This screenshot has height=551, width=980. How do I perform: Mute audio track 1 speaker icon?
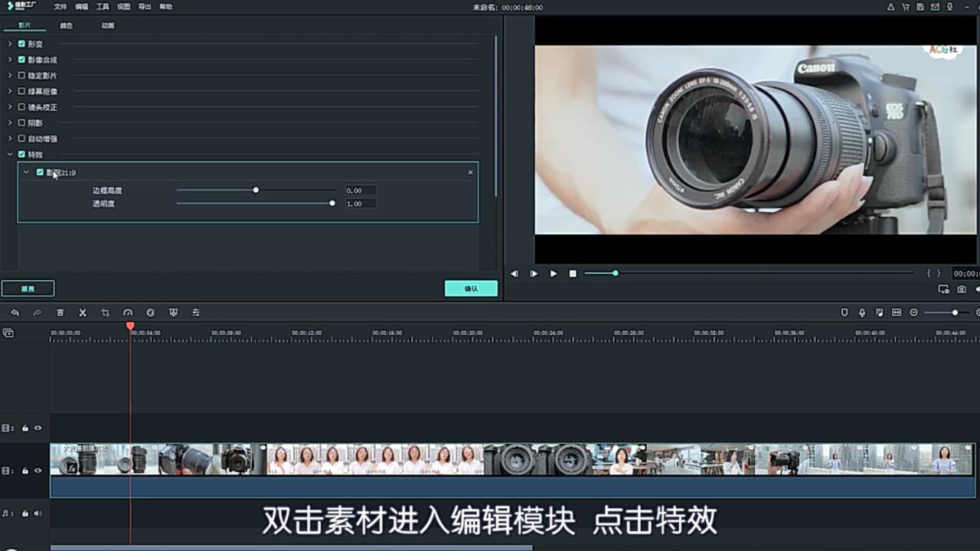point(38,514)
